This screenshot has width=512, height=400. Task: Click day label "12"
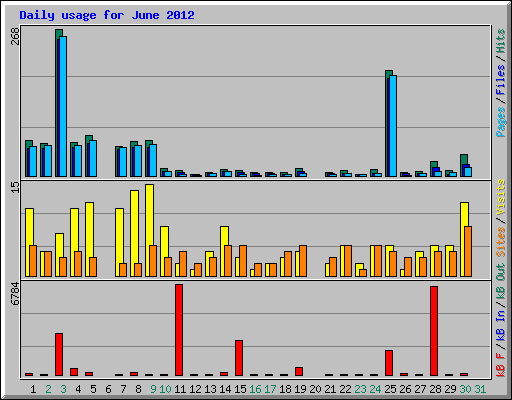point(195,389)
